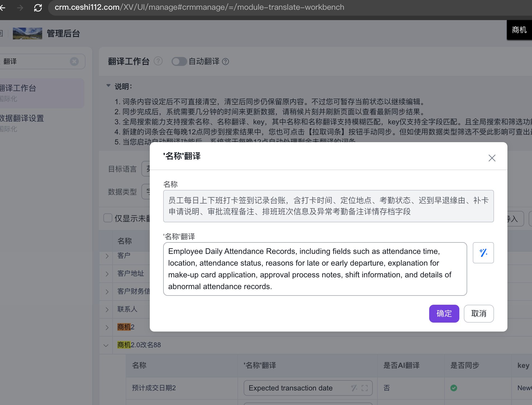The image size is (532, 405).
Task: Expand the 客户财务信息 row
Action: (x=107, y=292)
